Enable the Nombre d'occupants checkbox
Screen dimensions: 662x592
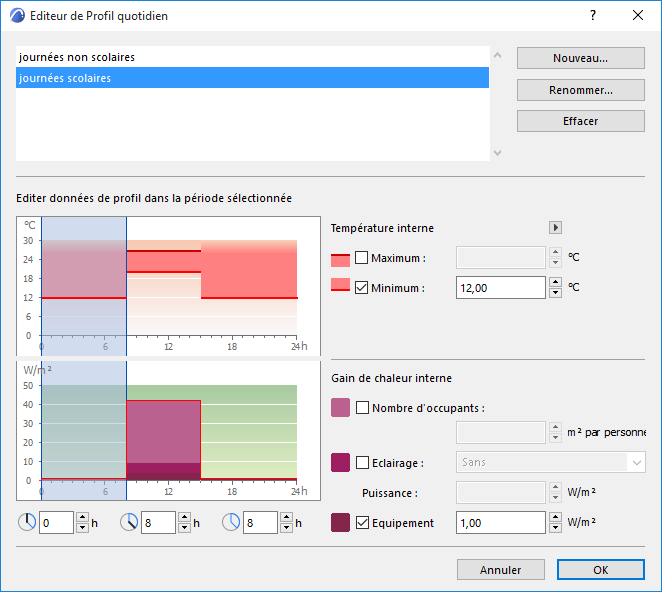(362, 408)
